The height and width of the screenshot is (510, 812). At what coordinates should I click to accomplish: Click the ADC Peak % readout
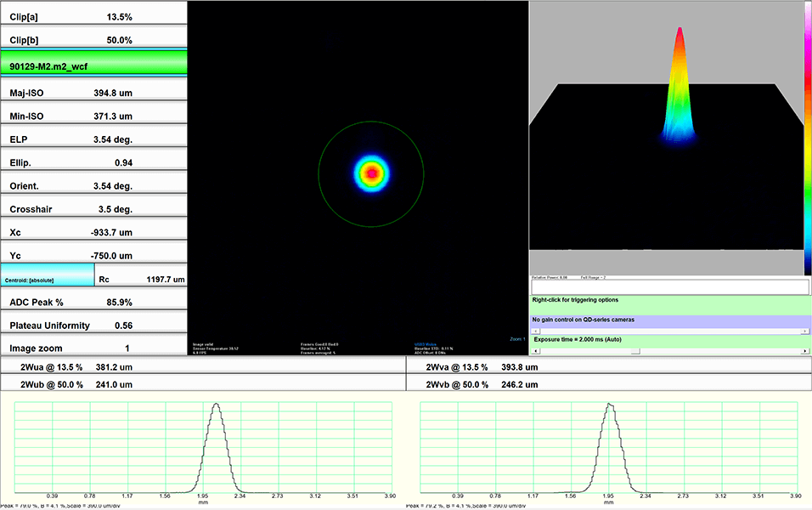click(93, 302)
